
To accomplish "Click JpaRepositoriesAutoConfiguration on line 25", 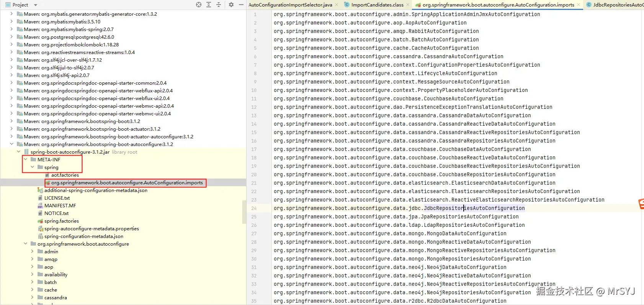I will (469, 216).
